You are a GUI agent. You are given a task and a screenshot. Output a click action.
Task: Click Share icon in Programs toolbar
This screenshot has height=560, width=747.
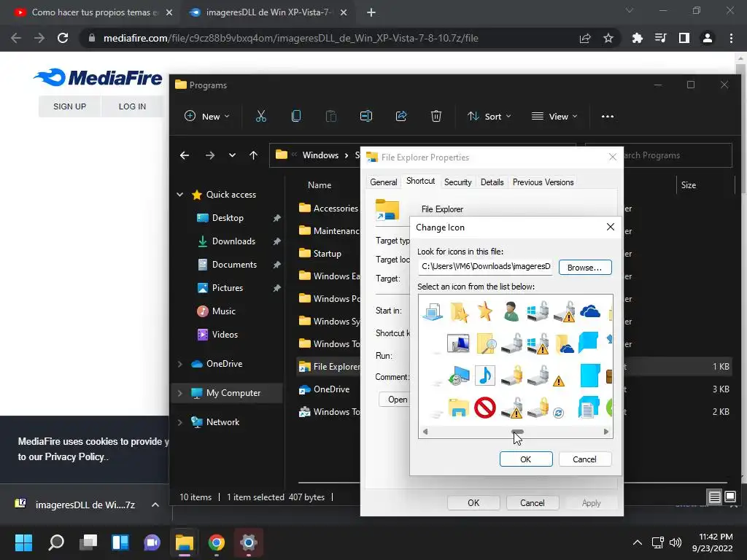[401, 116]
